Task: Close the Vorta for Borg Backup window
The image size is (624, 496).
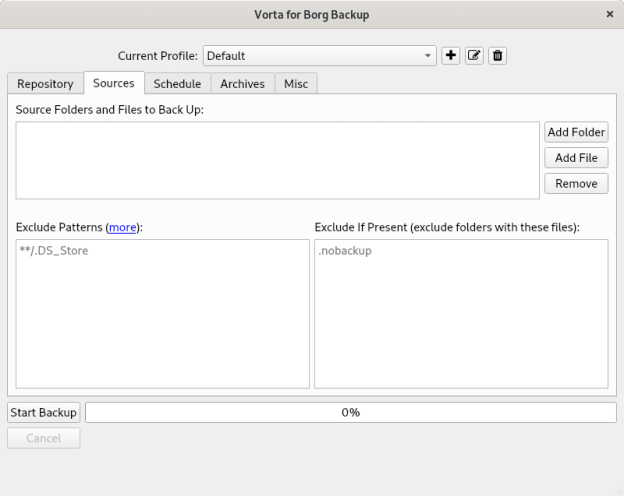Action: tap(610, 14)
